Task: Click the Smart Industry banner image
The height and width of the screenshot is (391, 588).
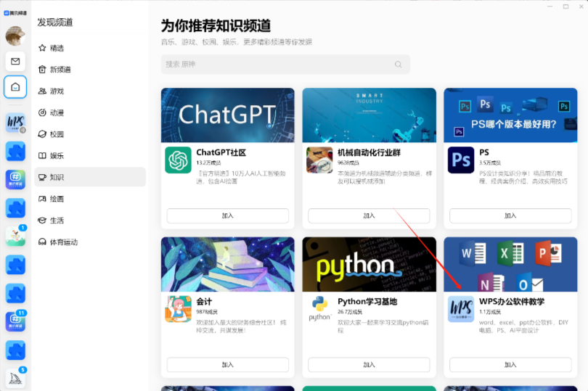Action: click(369, 115)
